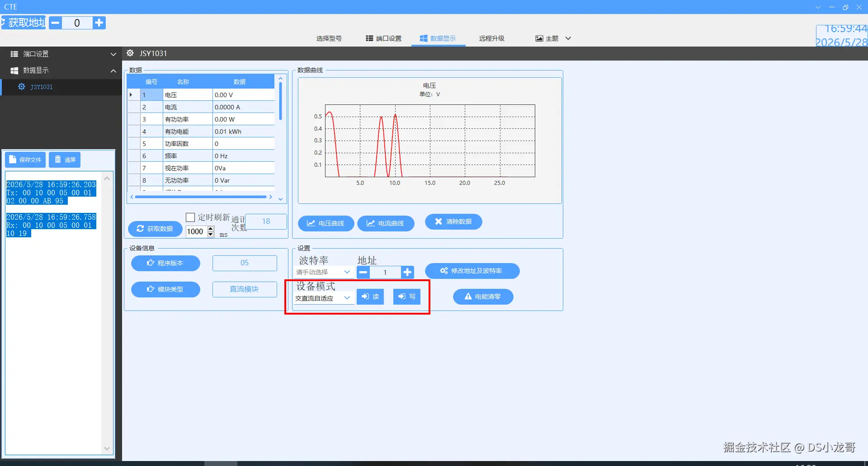This screenshot has height=466, width=868.
Task: Open the 波特率 baud rate dropdown
Action: coord(323,272)
